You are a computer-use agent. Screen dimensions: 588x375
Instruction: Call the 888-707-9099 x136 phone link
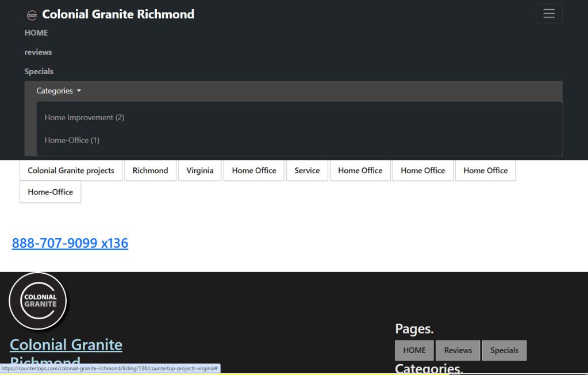[70, 243]
